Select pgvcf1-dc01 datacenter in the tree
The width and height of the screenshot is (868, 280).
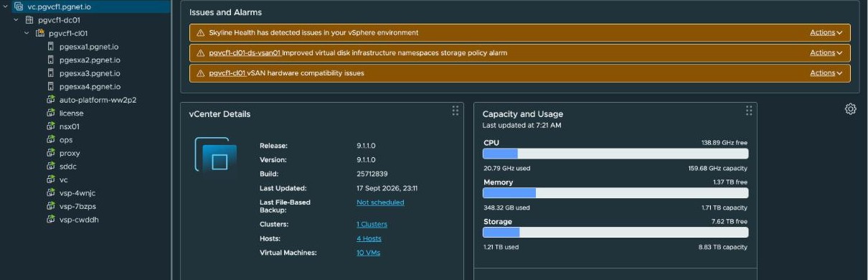pyautogui.click(x=59, y=20)
